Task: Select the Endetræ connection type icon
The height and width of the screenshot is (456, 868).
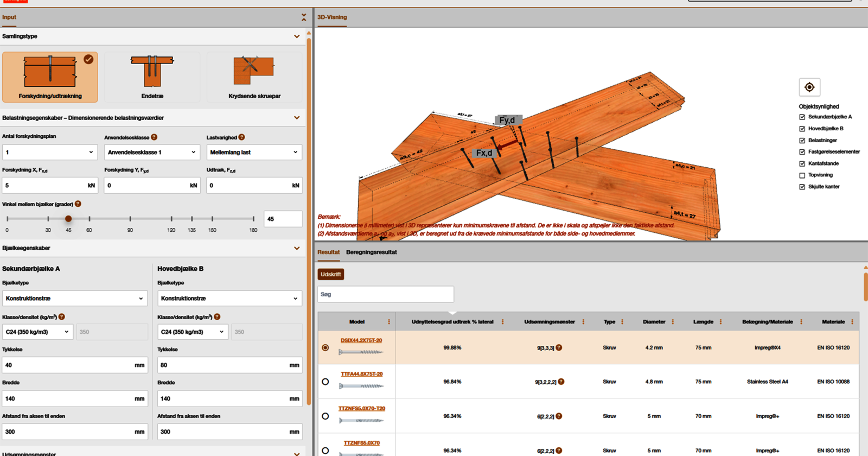Action: pyautogui.click(x=152, y=77)
